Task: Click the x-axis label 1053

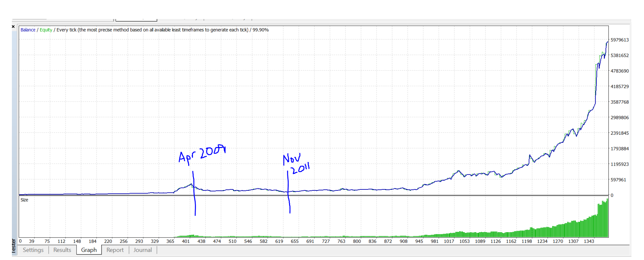Action: [x=465, y=241]
